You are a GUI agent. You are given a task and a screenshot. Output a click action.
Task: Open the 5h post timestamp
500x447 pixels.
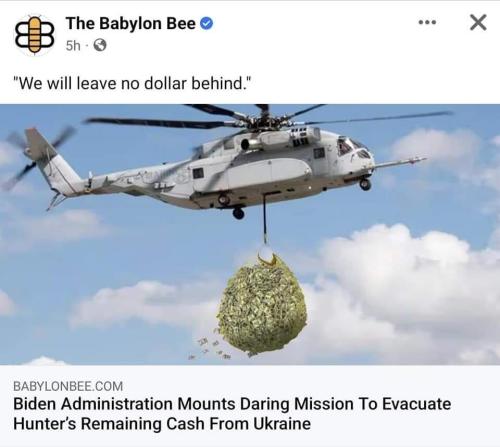73,45
